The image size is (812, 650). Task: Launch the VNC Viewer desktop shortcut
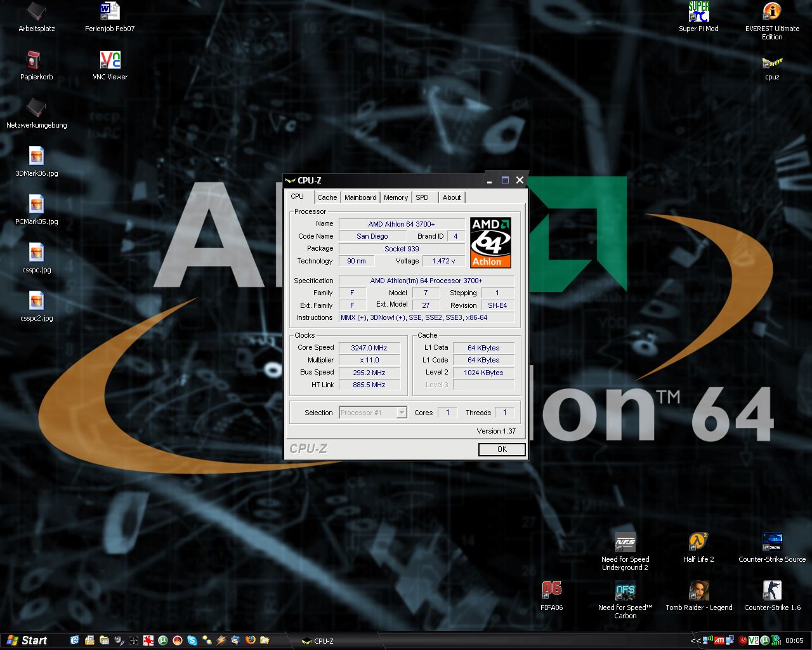tap(110, 65)
